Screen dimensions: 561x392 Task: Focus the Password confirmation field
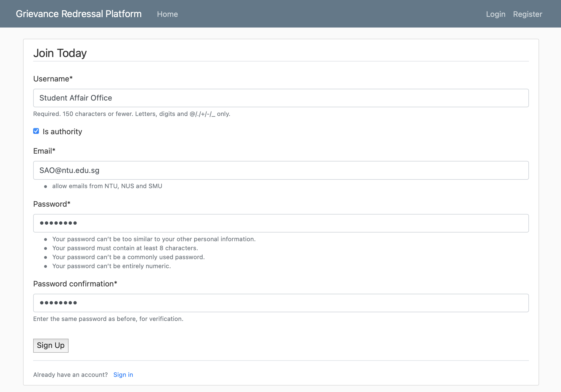point(281,303)
